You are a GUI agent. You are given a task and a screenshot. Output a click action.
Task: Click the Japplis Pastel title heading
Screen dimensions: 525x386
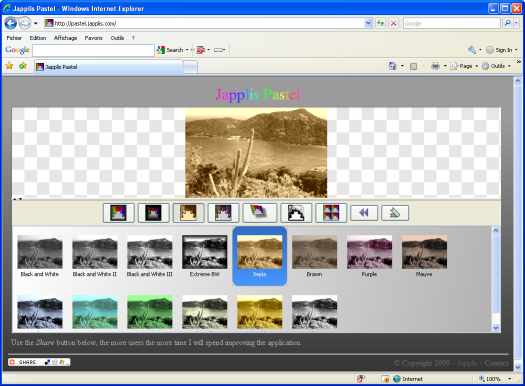tap(258, 95)
